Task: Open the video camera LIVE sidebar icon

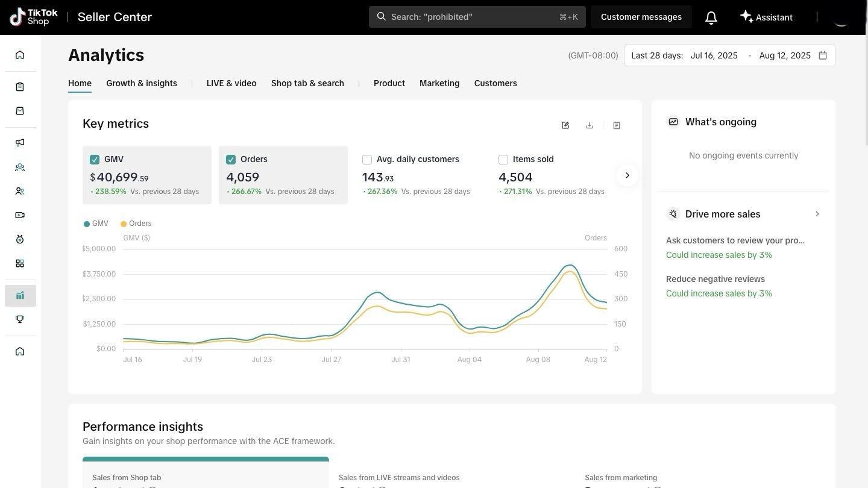Action: point(20,215)
